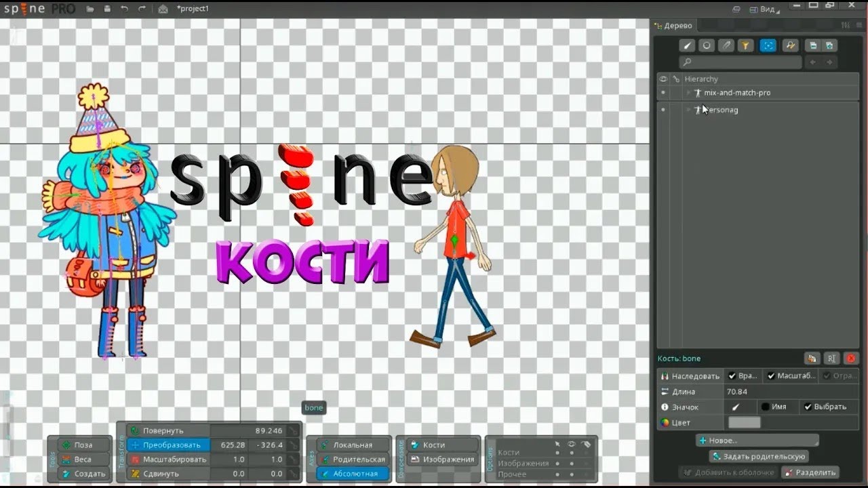The height and width of the screenshot is (488, 868).
Task: Select mix-and-match-pro in the tree
Action: tap(737, 93)
